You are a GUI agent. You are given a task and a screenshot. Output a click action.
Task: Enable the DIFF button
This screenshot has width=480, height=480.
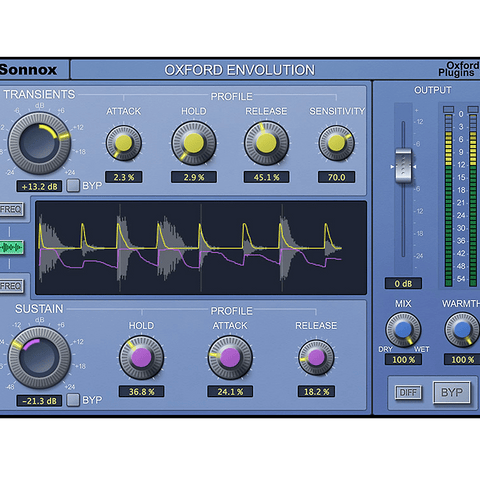tap(408, 392)
